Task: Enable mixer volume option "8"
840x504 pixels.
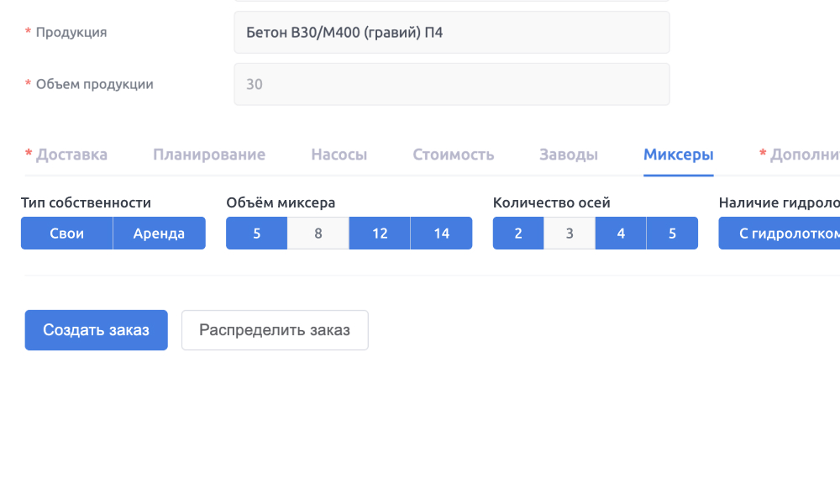Action: (x=318, y=233)
